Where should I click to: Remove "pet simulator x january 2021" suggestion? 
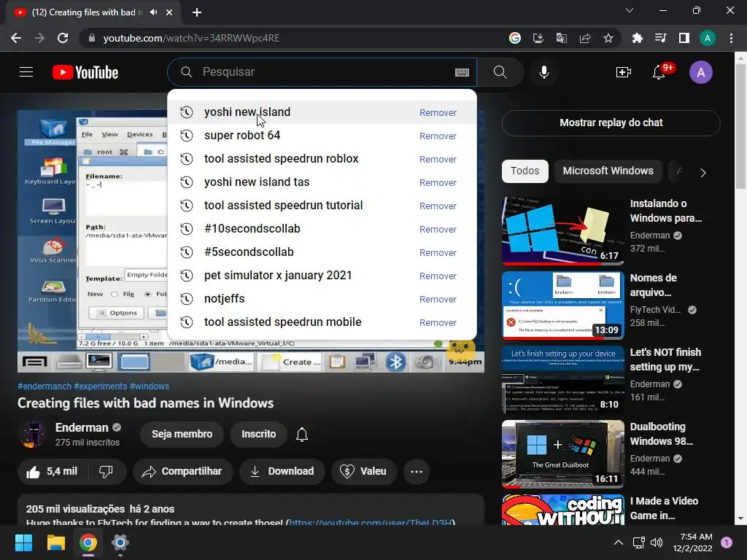[438, 276]
